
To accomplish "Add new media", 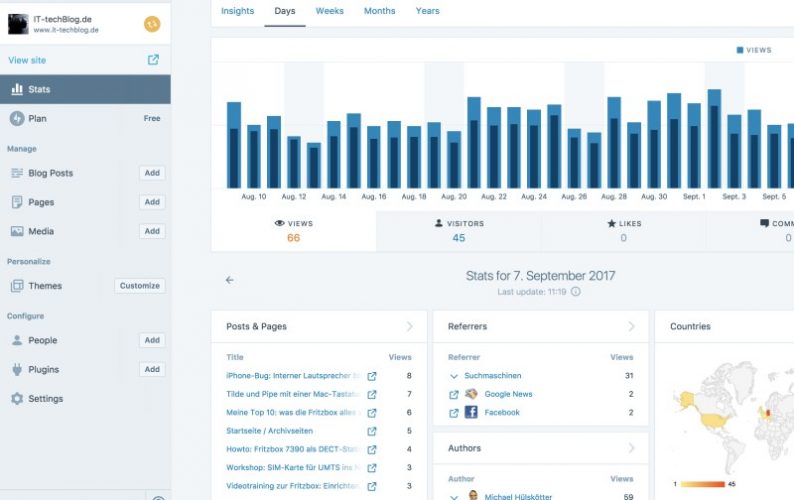I will point(152,231).
